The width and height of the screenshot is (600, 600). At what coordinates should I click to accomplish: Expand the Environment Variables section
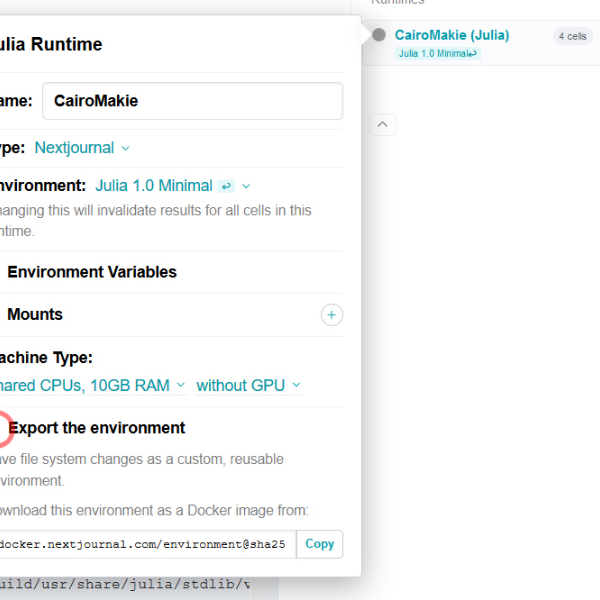[x=92, y=272]
